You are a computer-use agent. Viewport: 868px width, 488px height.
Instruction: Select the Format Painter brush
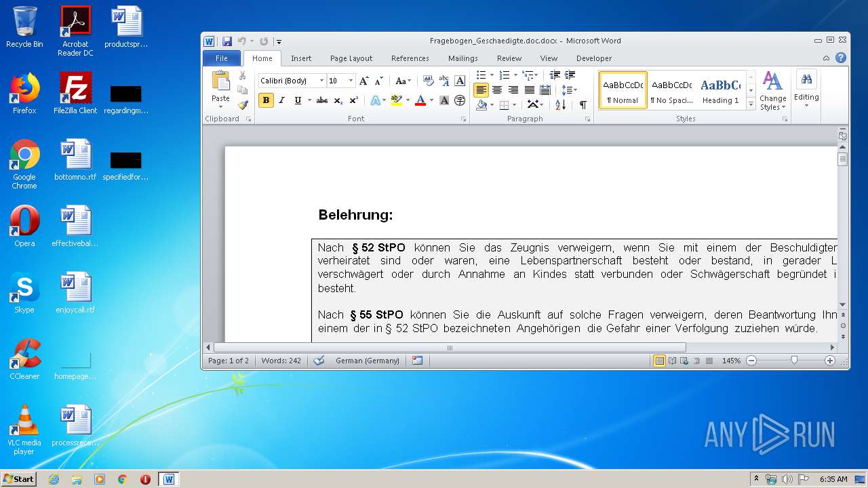(243, 104)
